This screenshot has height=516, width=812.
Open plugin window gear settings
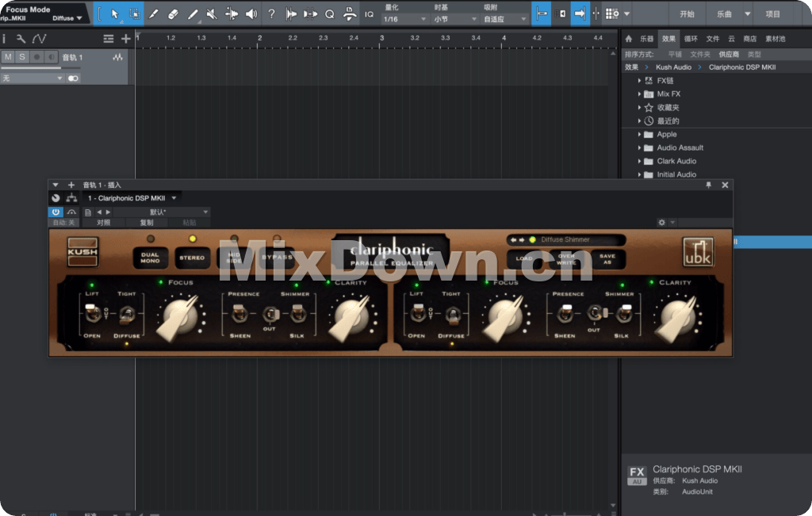coord(661,223)
